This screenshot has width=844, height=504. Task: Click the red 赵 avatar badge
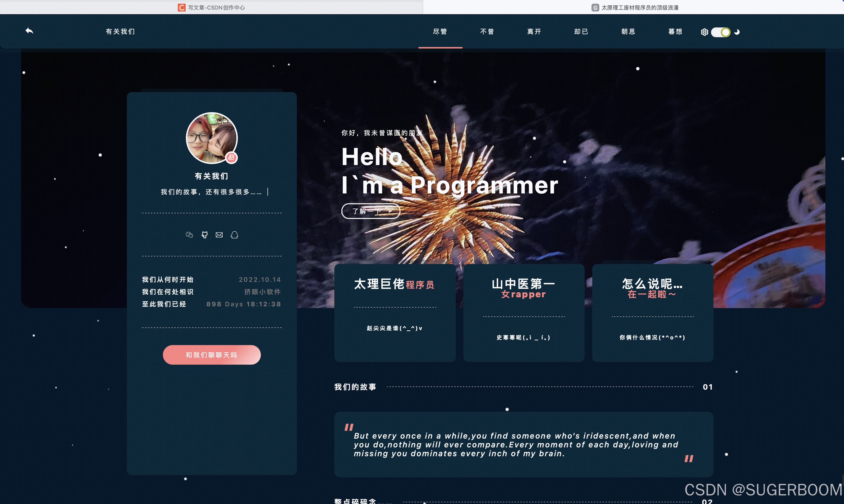pyautogui.click(x=232, y=157)
